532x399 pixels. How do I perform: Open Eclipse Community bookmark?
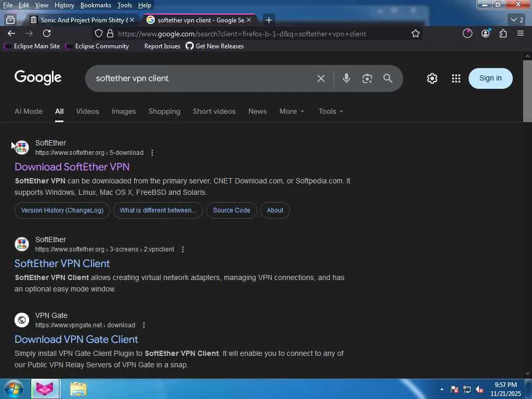(97, 46)
